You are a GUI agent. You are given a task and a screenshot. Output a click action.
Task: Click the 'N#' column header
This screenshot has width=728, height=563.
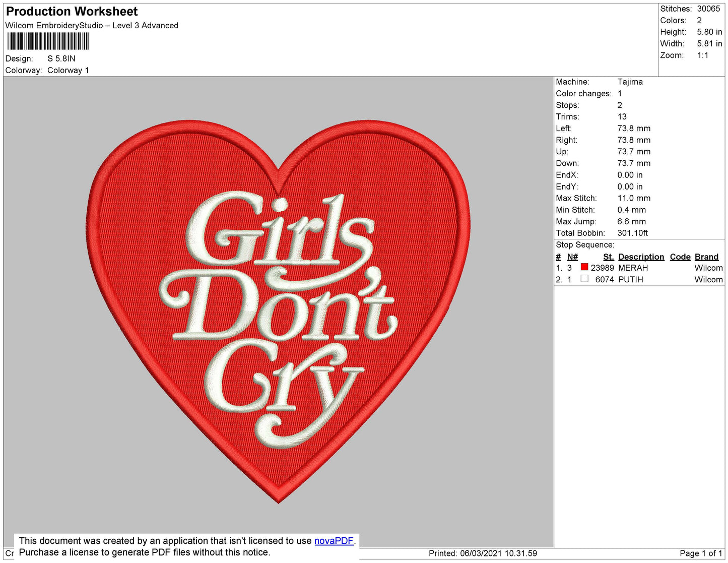click(x=572, y=257)
